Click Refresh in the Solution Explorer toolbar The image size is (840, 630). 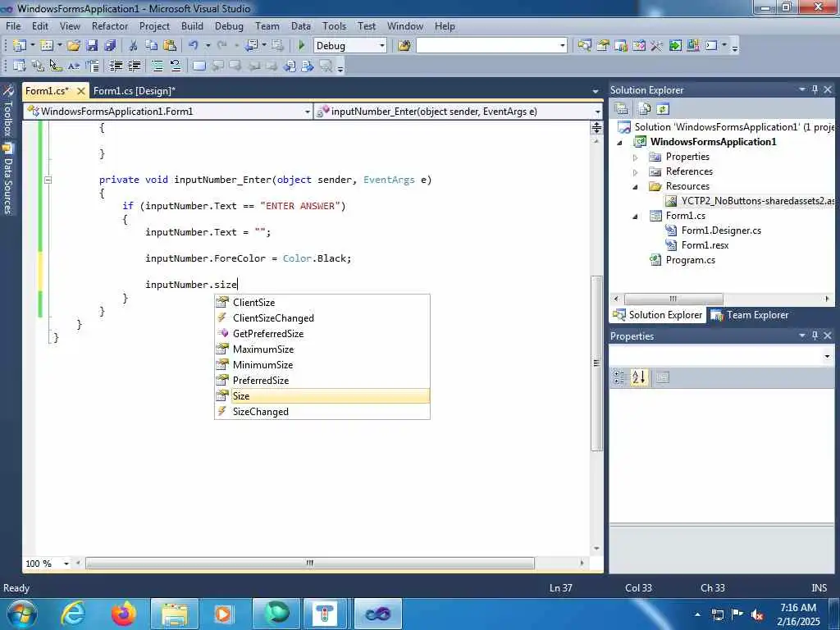(663, 109)
